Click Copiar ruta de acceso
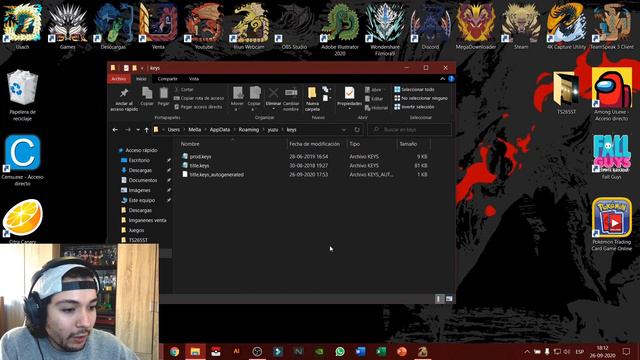The height and width of the screenshot is (360, 640). [x=199, y=98]
